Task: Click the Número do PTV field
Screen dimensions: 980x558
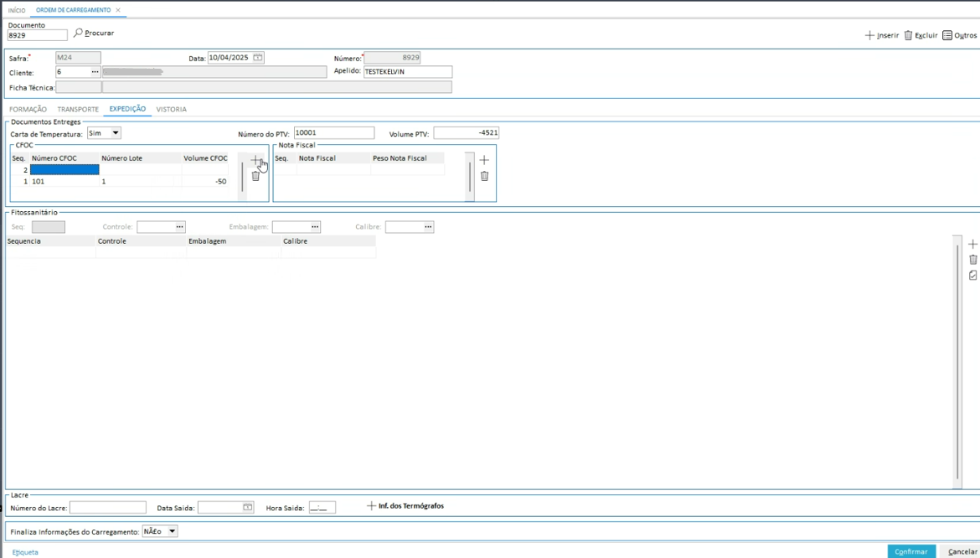Action: point(334,133)
